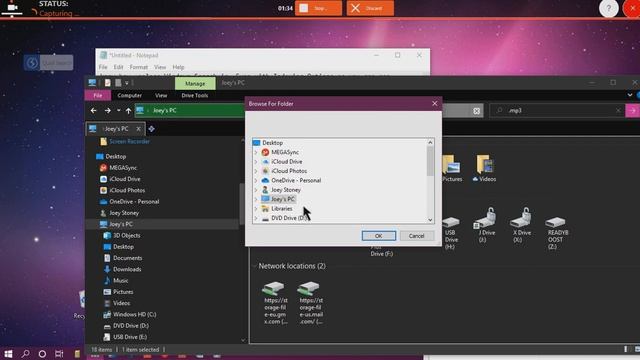
Task: Open Screen Recorder in navigation pane
Action: pyautogui.click(x=129, y=141)
